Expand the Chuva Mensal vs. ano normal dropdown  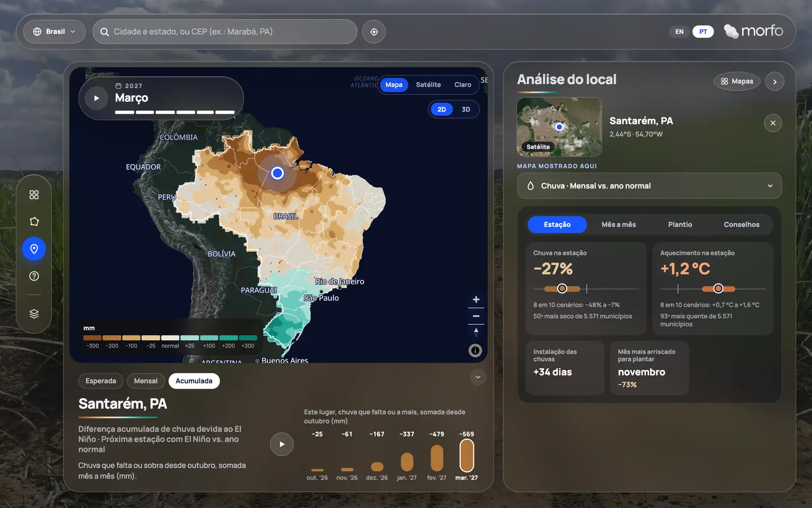click(x=649, y=186)
